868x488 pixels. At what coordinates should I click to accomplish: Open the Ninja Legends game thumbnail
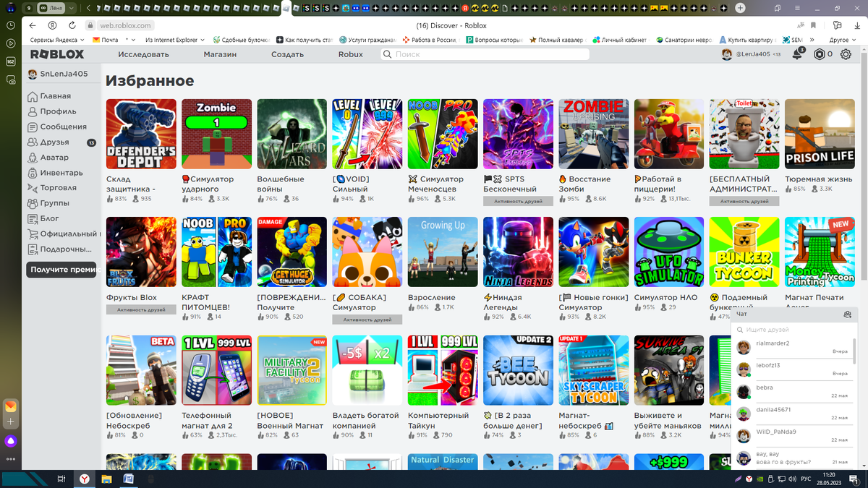[518, 252]
